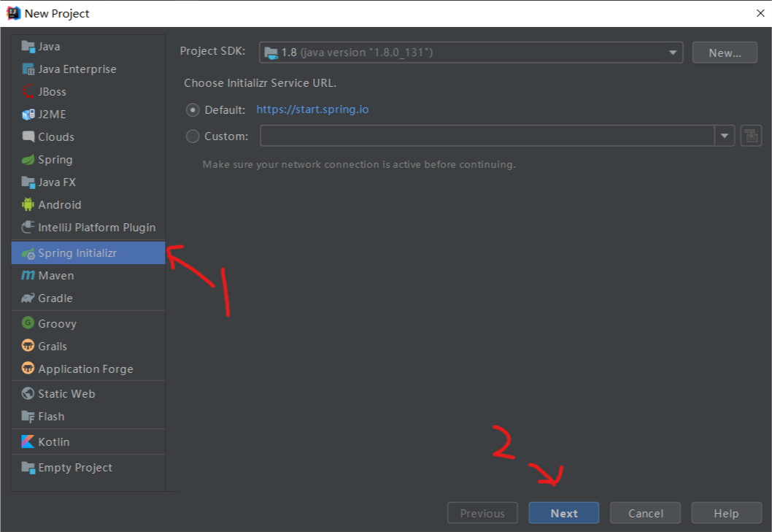Open the https://start.spring.io link
Screen dimensions: 772x532
point(312,109)
